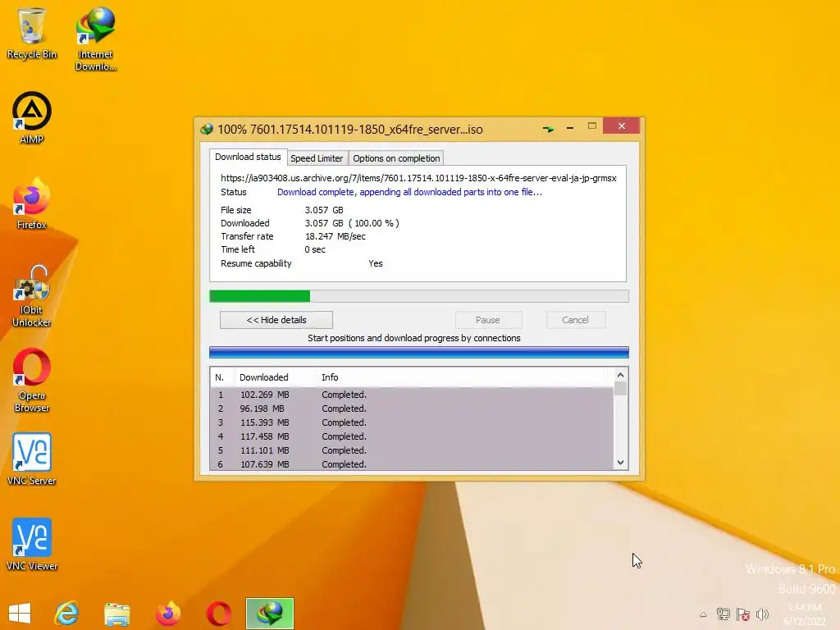Image resolution: width=840 pixels, height=630 pixels.
Task: Open Internet Download Manager desktop shortcut
Action: click(x=95, y=39)
